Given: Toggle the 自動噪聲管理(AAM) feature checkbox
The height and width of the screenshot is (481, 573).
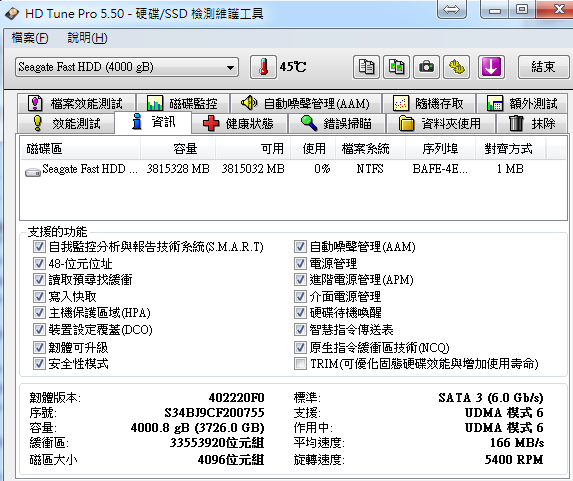Looking at the screenshot, I should click(x=300, y=247).
